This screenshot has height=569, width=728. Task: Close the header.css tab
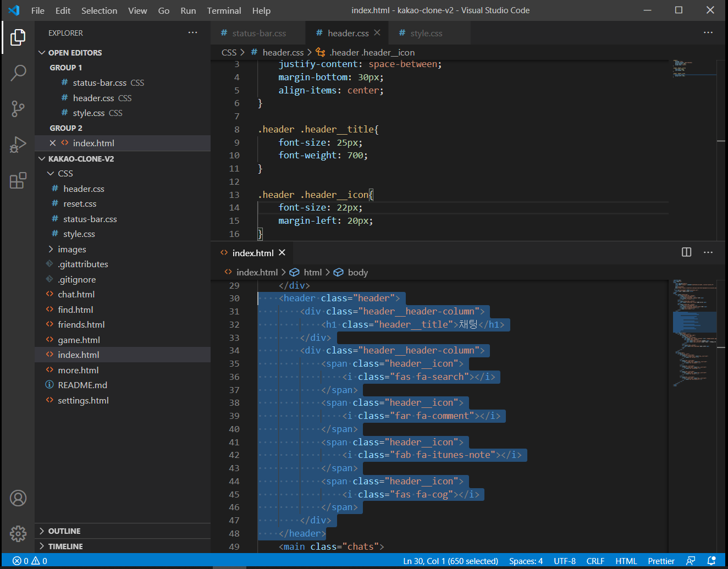click(x=377, y=33)
